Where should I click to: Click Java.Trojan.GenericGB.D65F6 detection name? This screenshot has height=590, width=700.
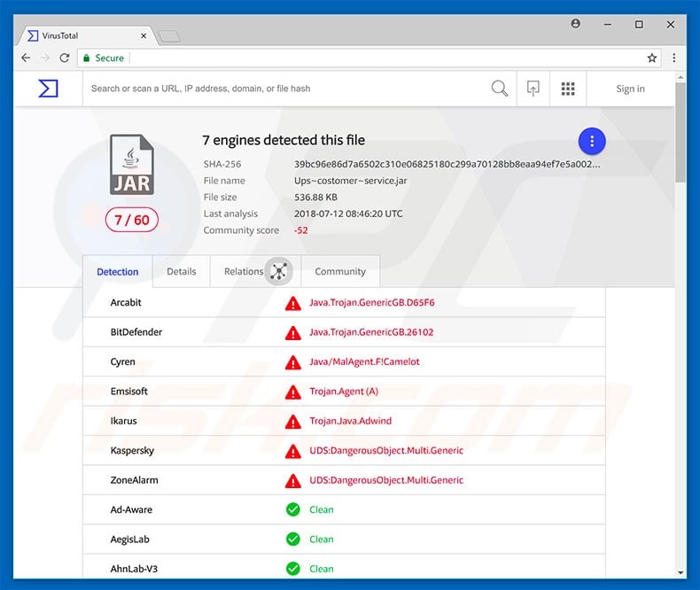coord(372,303)
